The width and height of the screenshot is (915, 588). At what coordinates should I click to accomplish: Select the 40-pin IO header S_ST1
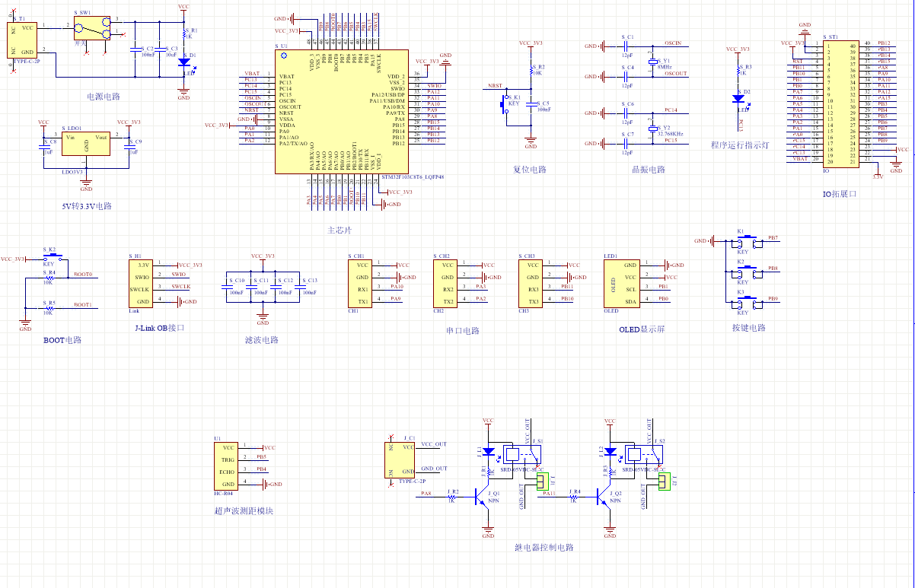(x=840, y=103)
